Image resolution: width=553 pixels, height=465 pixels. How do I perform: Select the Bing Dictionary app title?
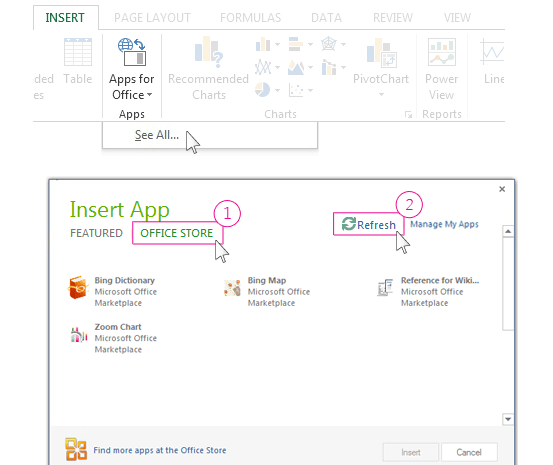[x=124, y=280]
